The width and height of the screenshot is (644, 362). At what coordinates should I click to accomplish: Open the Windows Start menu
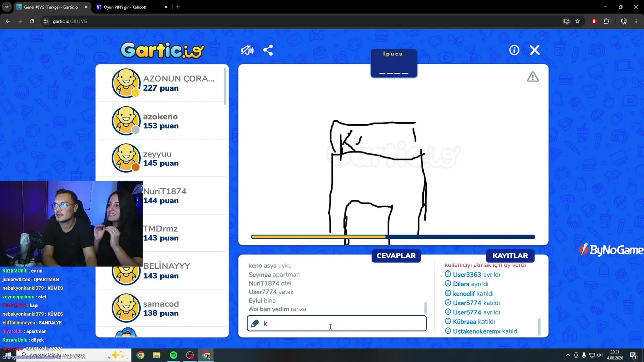coord(9,355)
